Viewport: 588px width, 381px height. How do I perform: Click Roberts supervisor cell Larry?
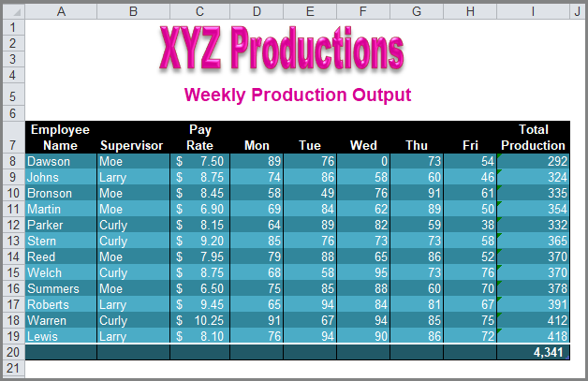(x=133, y=304)
